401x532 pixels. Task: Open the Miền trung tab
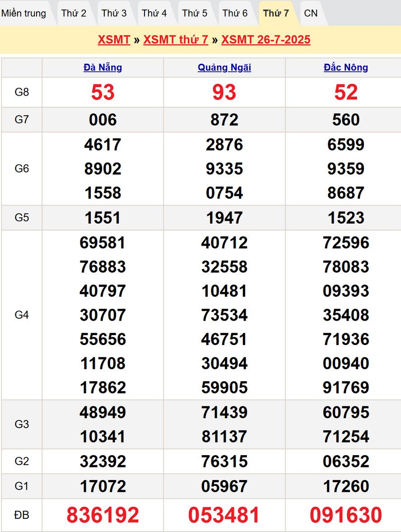coord(24,13)
